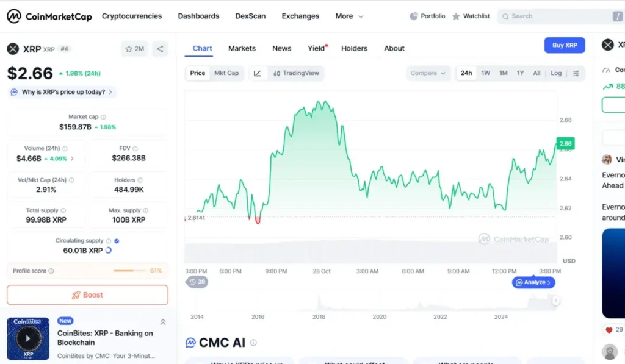The image size is (625, 364).
Task: Open the Portfolio pie icon link
Action: (427, 16)
